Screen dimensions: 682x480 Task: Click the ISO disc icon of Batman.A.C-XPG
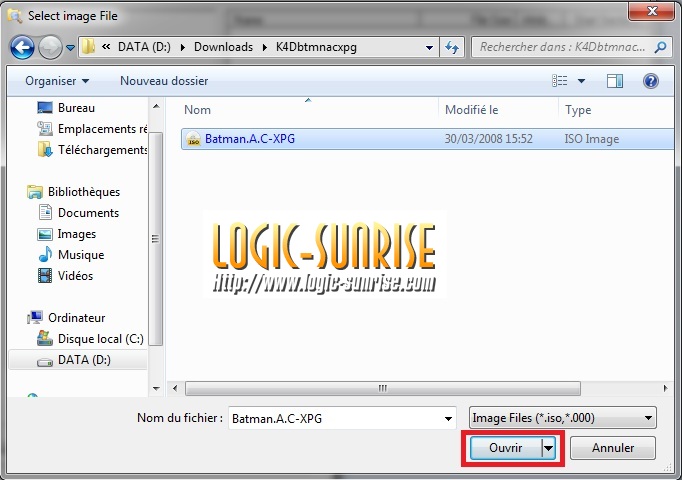click(193, 139)
